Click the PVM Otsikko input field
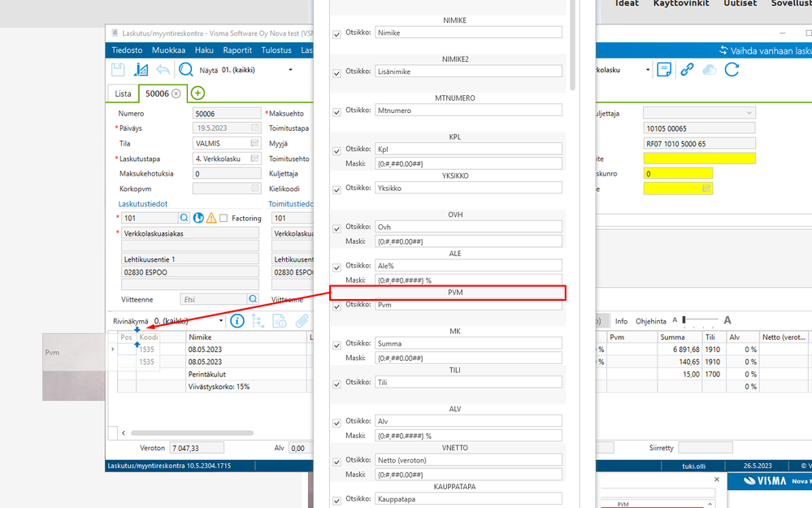 [468, 305]
